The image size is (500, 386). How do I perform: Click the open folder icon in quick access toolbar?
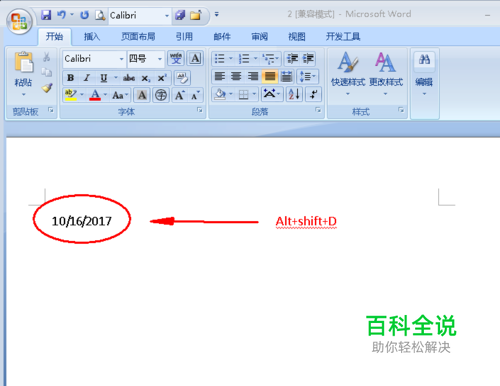click(196, 15)
